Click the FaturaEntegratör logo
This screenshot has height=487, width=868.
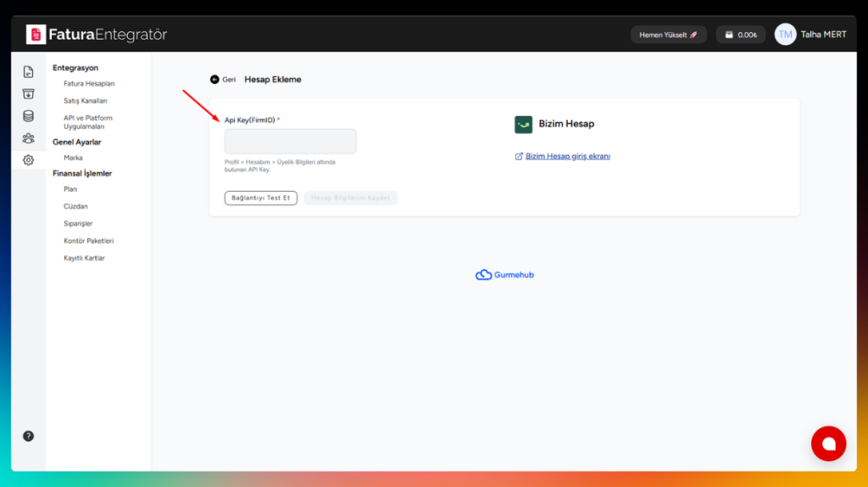[x=97, y=35]
